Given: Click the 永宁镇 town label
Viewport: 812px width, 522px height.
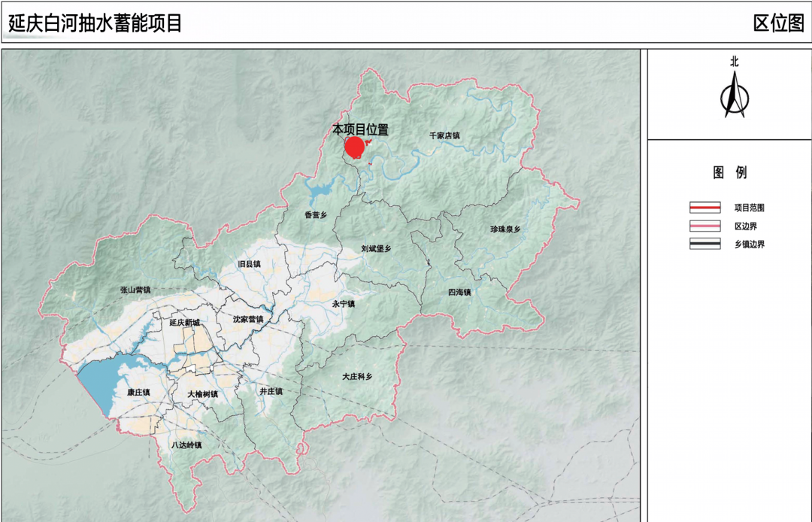Looking at the screenshot, I should click(x=342, y=304).
